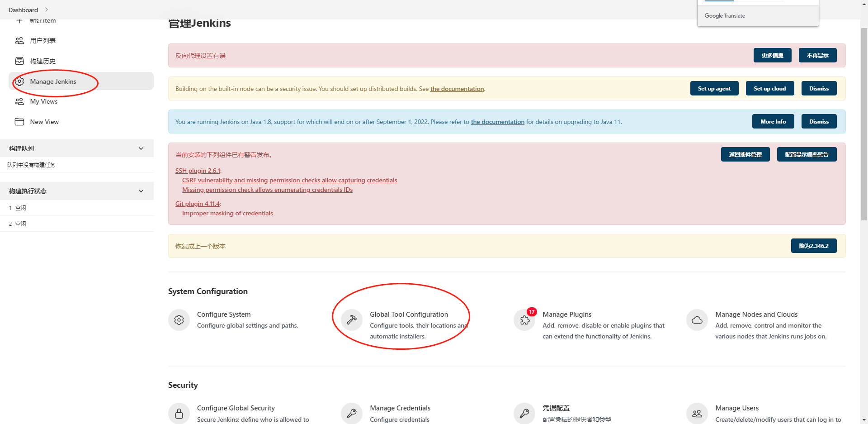Click the Manage Users people icon

[697, 413]
